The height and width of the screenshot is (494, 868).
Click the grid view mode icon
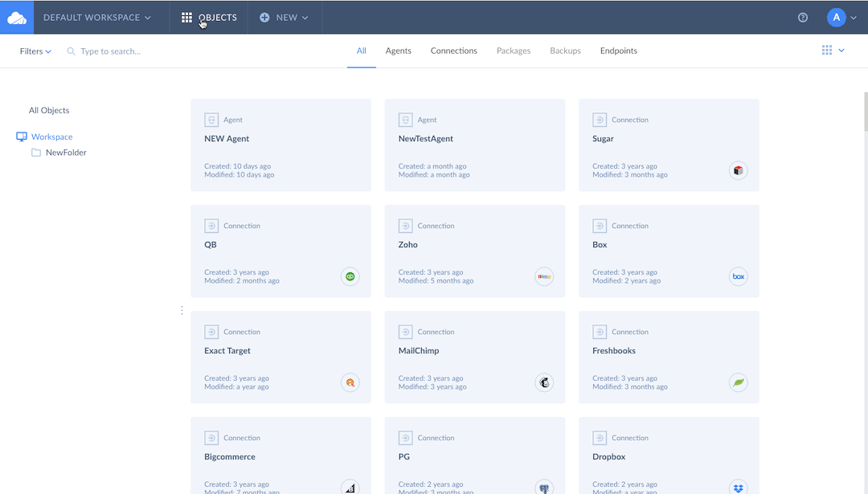(x=827, y=51)
